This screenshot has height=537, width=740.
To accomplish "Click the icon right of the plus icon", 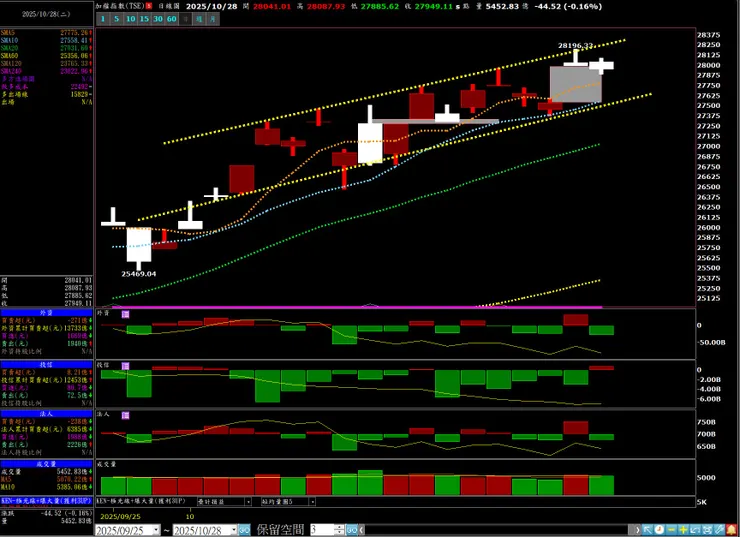I will (x=695, y=530).
